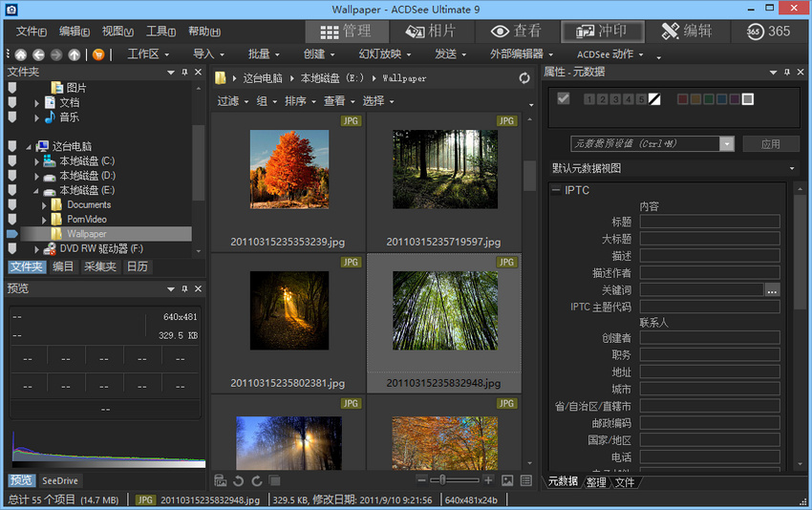Set rating to 3 in properties
Viewport: 812px width, 510px height.
tap(614, 98)
